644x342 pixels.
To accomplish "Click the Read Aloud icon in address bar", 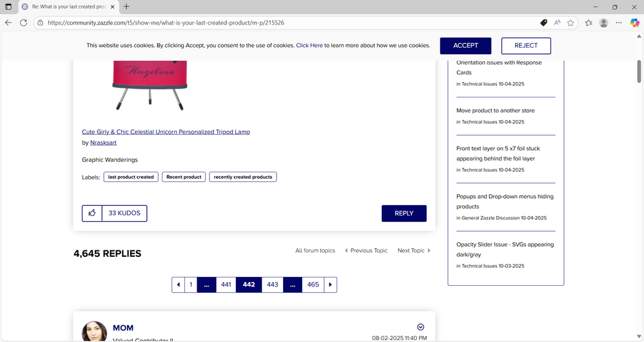I will [557, 22].
